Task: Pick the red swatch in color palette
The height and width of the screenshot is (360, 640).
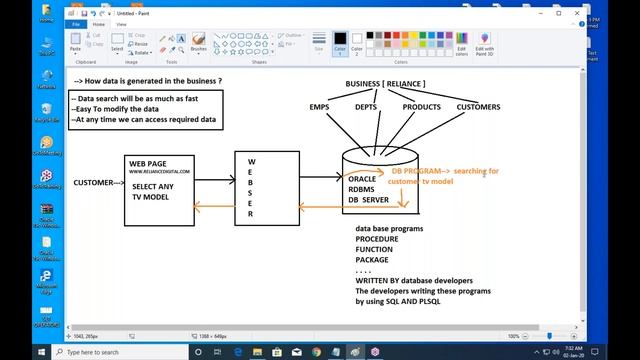Action: pos(396,35)
